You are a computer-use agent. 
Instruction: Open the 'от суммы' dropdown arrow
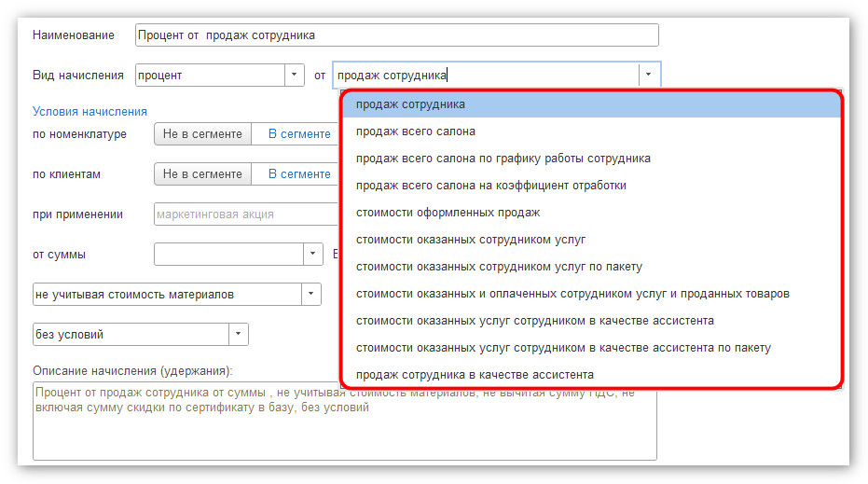point(312,255)
